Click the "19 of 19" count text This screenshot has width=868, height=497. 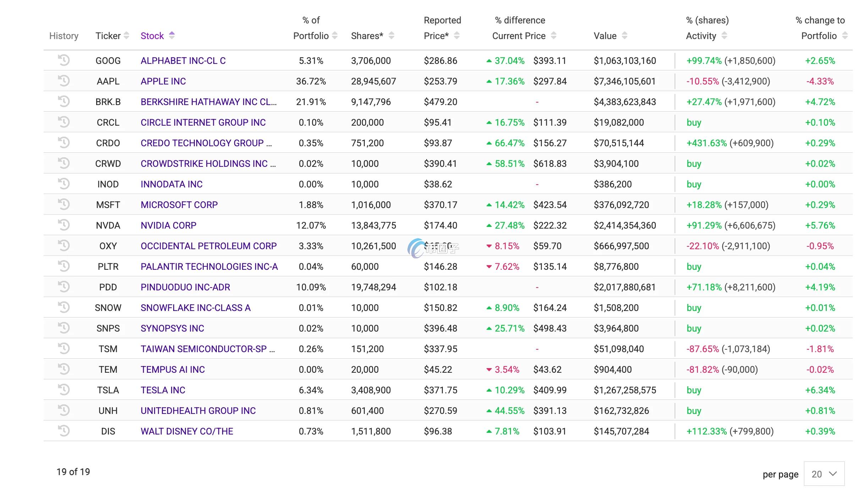click(x=73, y=472)
